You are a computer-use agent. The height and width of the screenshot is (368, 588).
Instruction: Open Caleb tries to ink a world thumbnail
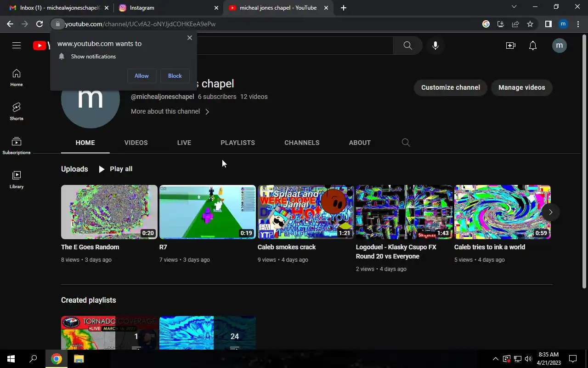click(x=503, y=212)
